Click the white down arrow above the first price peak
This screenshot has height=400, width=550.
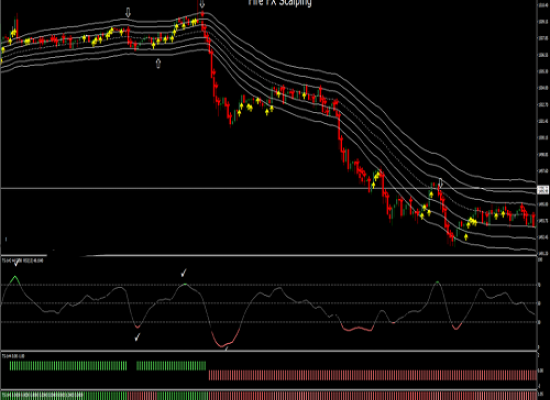[128, 13]
